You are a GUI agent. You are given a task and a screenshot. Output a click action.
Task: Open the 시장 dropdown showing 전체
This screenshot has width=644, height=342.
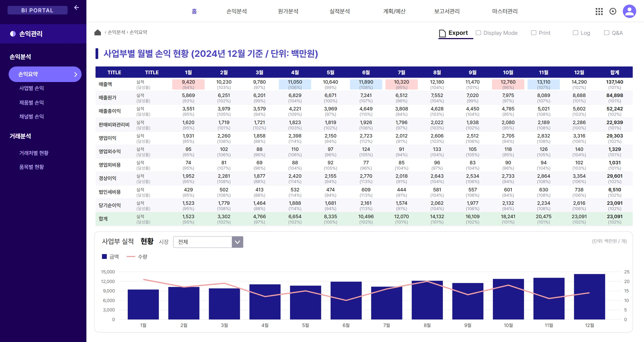coord(208,242)
